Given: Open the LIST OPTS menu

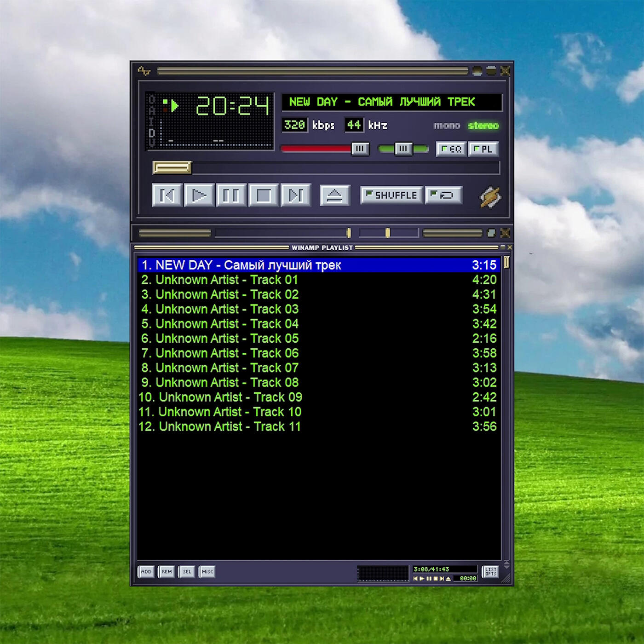Looking at the screenshot, I should pyautogui.click(x=490, y=572).
